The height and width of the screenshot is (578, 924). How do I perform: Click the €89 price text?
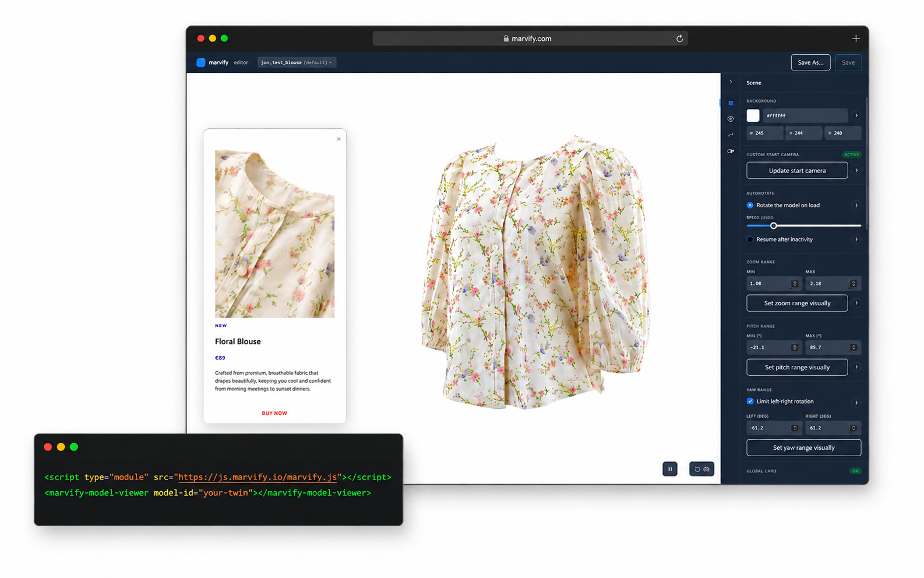220,358
